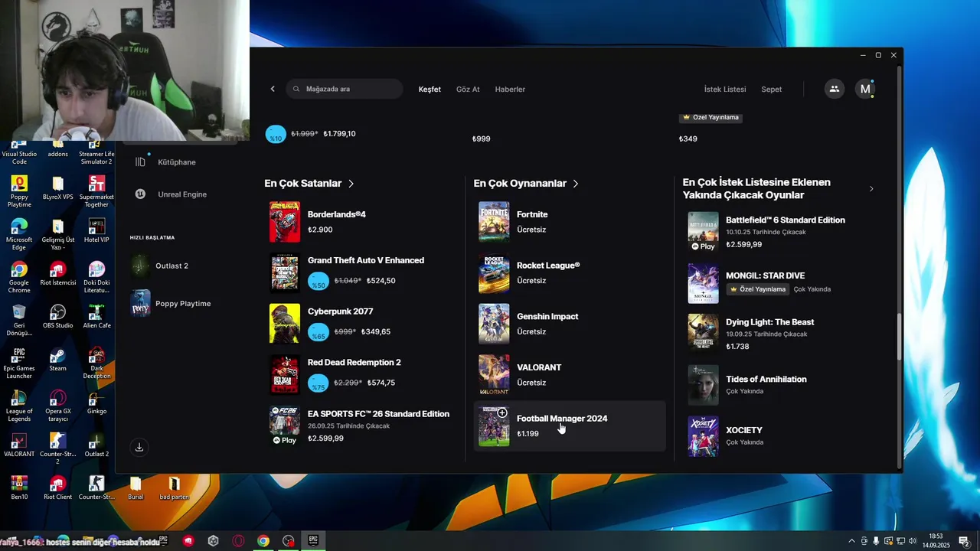
Task: Open Cyberpunk 2077 listing
Action: point(361,324)
